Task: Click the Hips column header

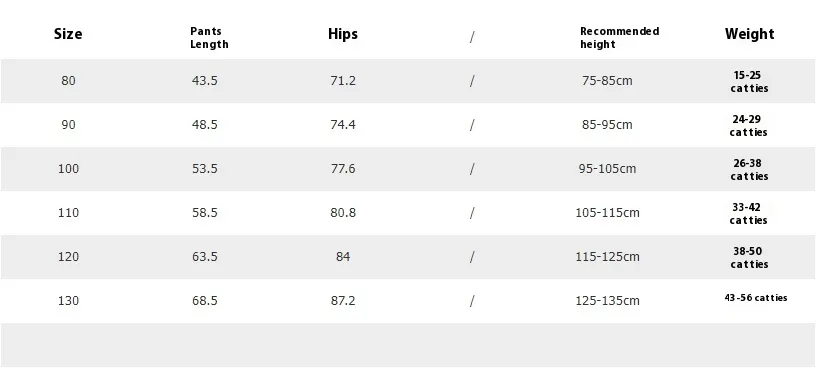Action: (343, 34)
